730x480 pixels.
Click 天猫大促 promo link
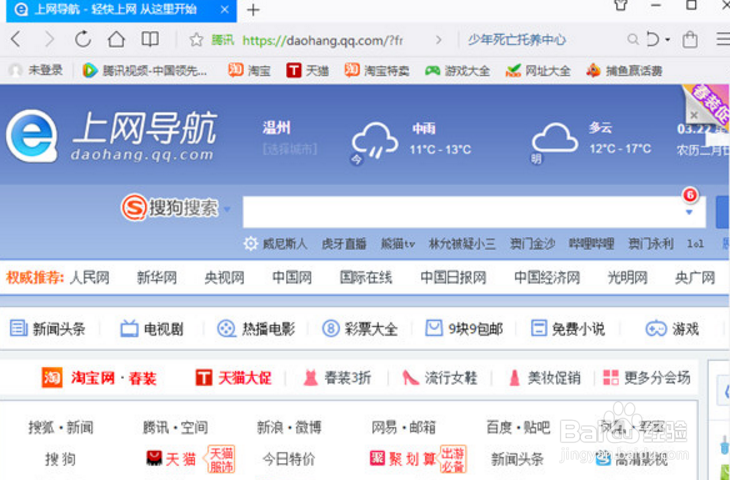coord(233,378)
